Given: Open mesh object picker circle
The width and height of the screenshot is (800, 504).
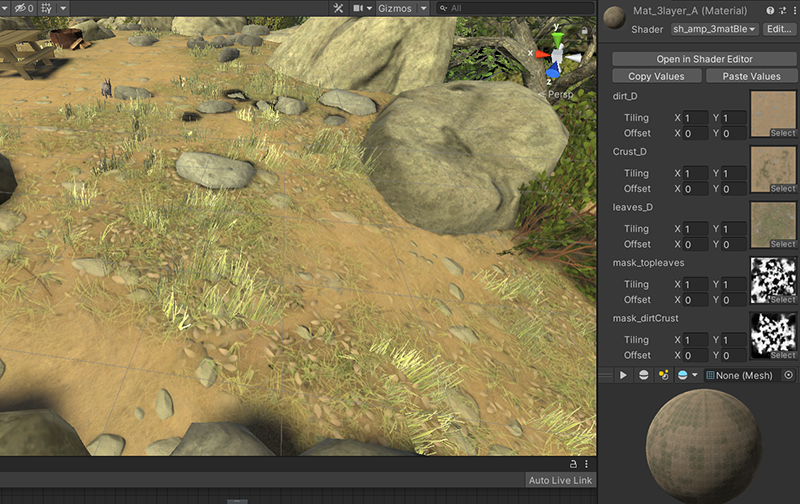Looking at the screenshot, I should (788, 375).
